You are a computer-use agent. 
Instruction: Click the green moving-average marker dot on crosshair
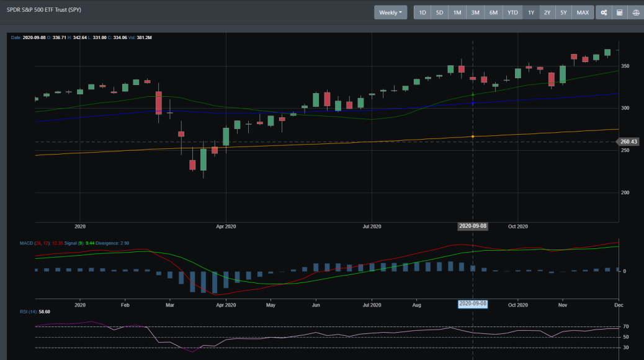[x=473, y=95]
